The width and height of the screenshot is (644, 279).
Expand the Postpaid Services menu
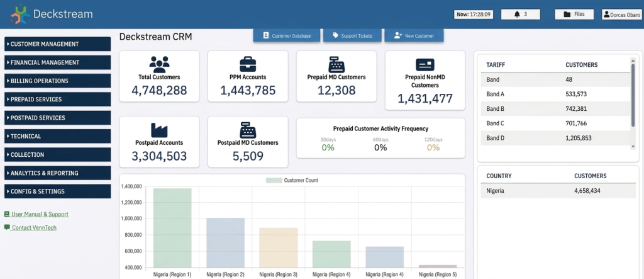point(57,118)
